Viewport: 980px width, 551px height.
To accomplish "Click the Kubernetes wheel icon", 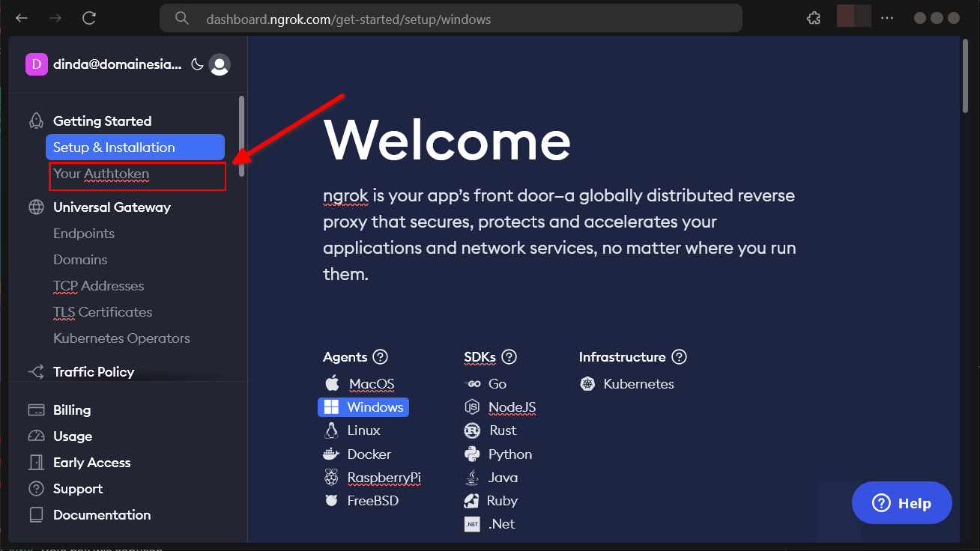I will (587, 384).
